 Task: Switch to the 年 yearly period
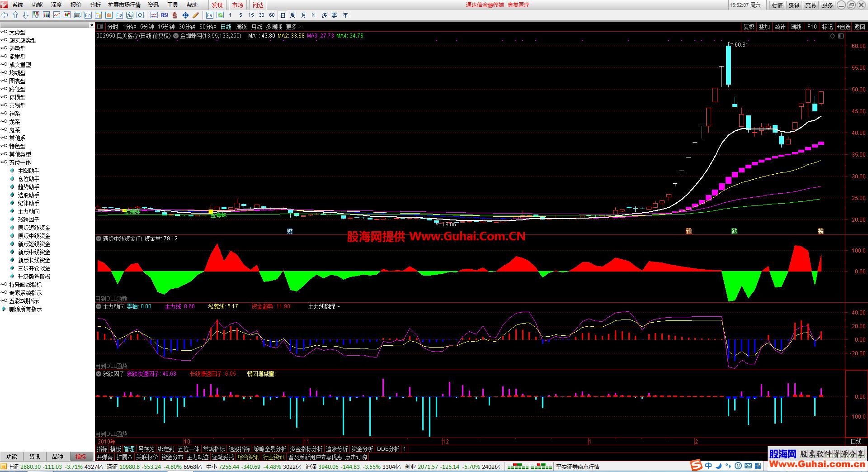tap(345, 15)
